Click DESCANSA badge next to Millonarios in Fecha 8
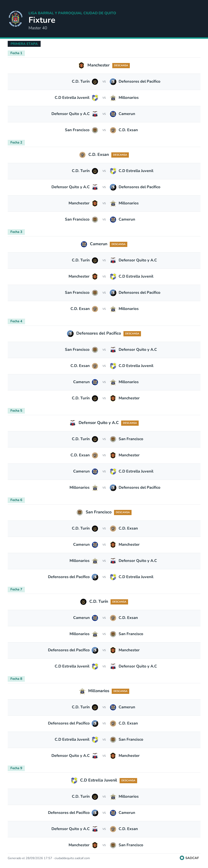Image resolution: width=208 pixels, height=868 pixels. (x=120, y=691)
